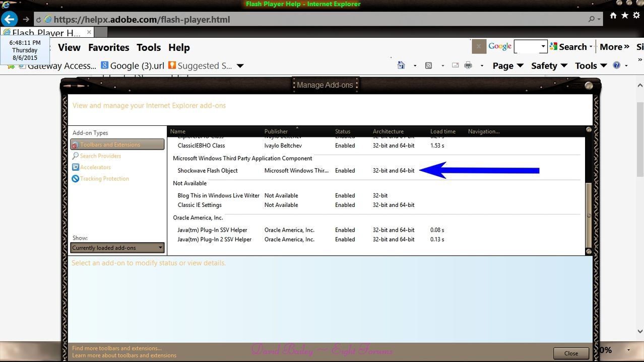Click the blue Back arrow button
644x362 pixels.
click(10, 19)
